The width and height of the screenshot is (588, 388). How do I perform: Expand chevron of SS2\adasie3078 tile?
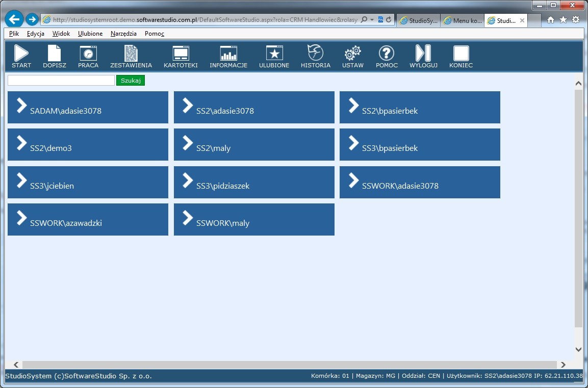click(188, 106)
